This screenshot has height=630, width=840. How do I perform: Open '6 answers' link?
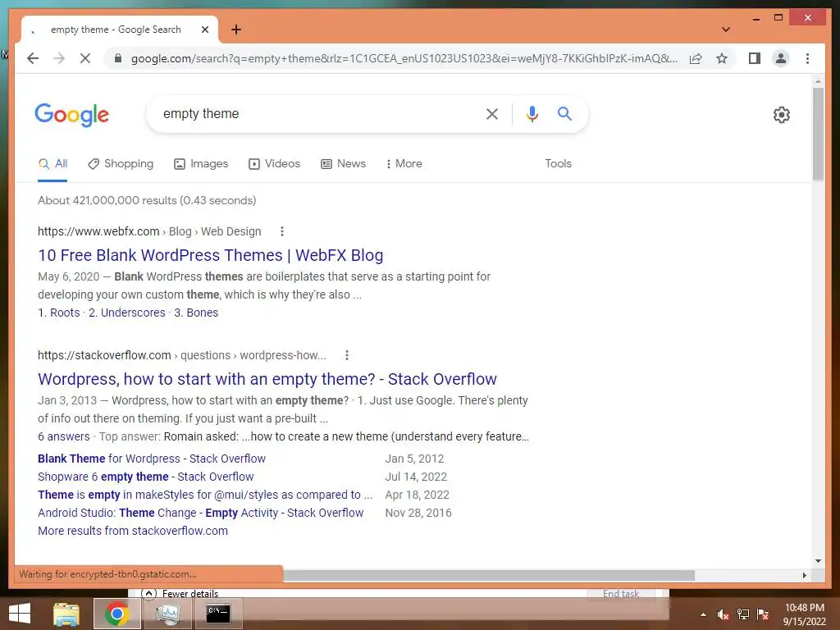pos(64,436)
